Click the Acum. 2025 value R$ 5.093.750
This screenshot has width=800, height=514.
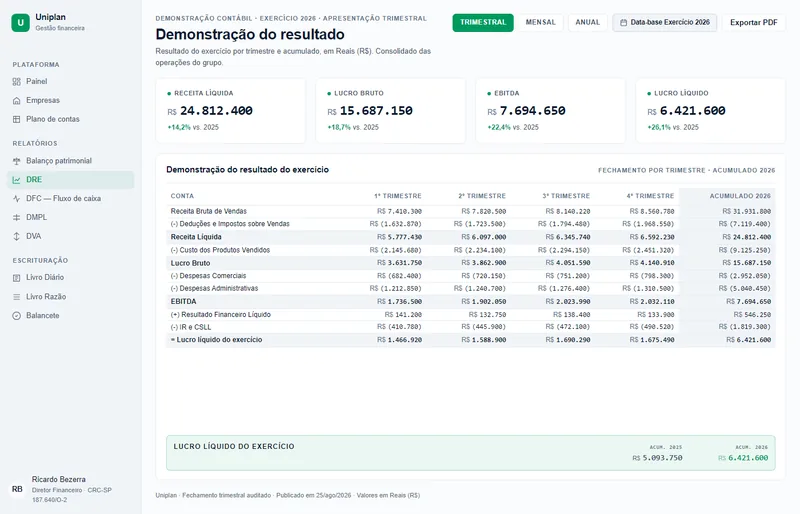point(657,458)
